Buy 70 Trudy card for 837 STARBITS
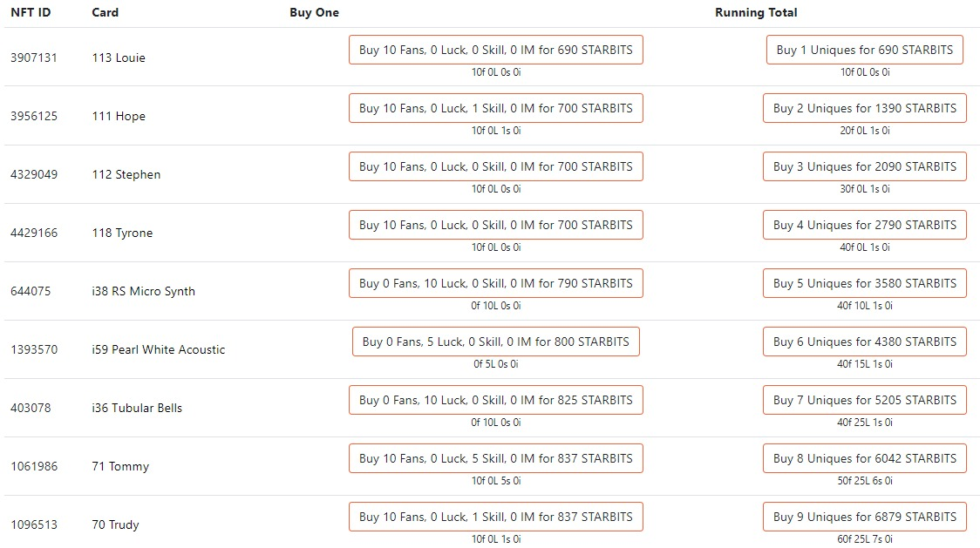 pyautogui.click(x=495, y=518)
